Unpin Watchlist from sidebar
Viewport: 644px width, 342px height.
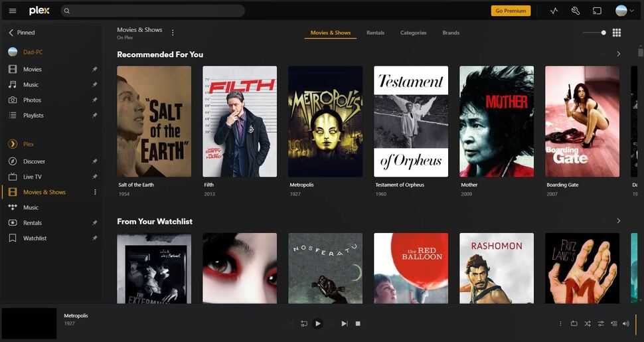coord(95,238)
